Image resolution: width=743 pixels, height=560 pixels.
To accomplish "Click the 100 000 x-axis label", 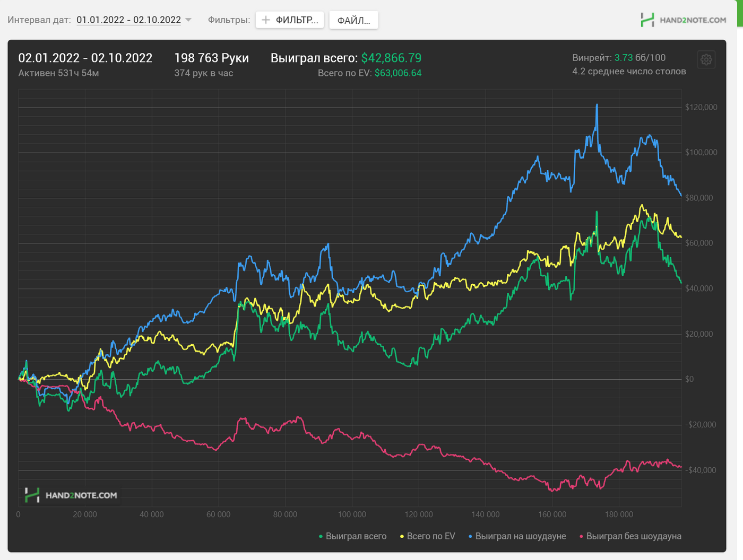I will click(x=352, y=514).
